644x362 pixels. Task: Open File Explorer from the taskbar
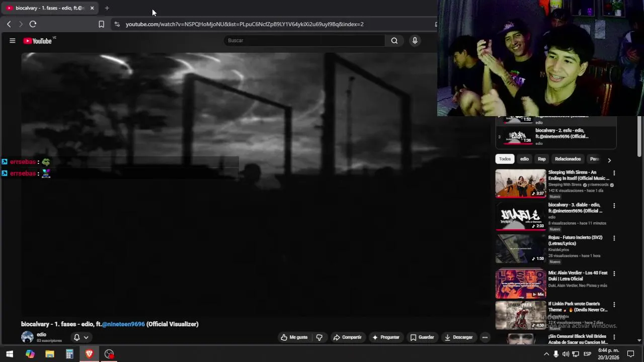pos(50,354)
